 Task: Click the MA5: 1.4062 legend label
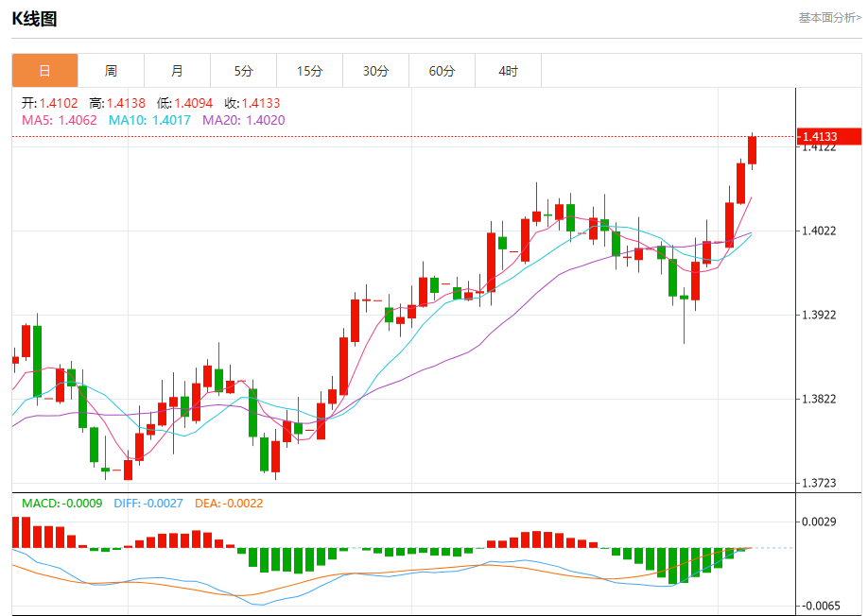pos(59,120)
